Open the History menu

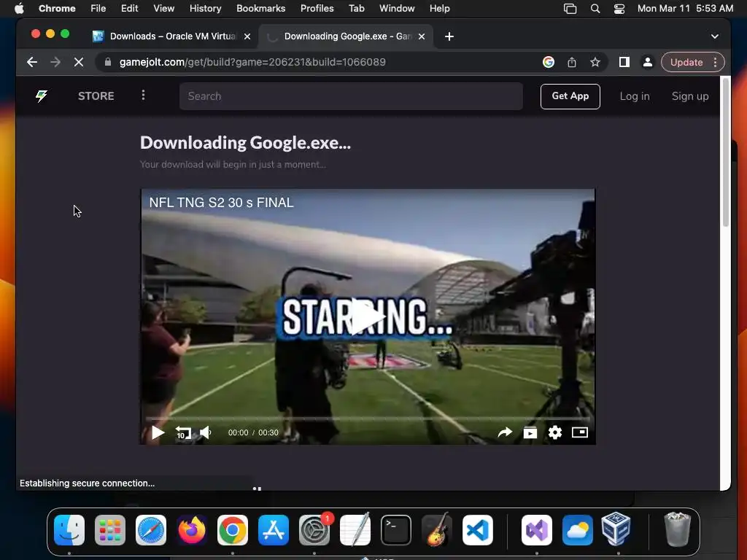[x=205, y=8]
